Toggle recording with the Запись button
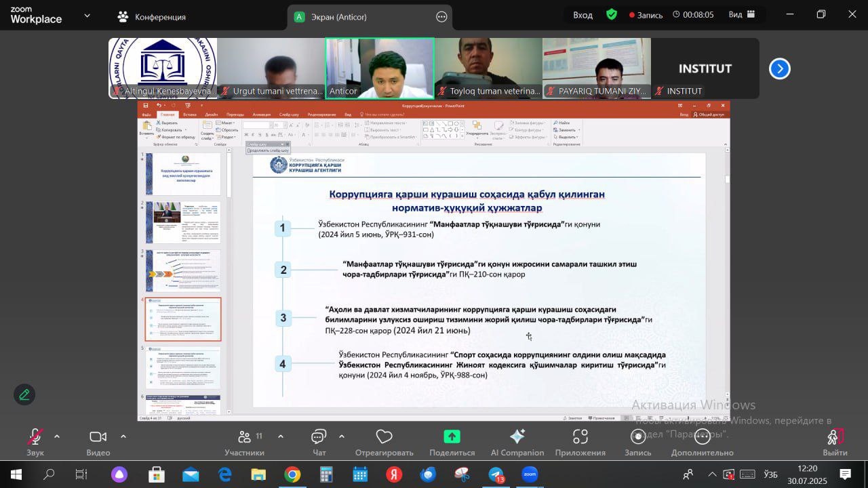 coord(637,437)
